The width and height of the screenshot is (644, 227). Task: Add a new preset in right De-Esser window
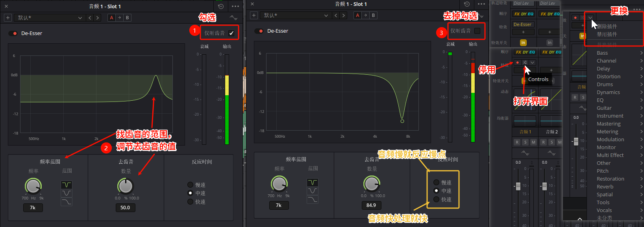(254, 15)
